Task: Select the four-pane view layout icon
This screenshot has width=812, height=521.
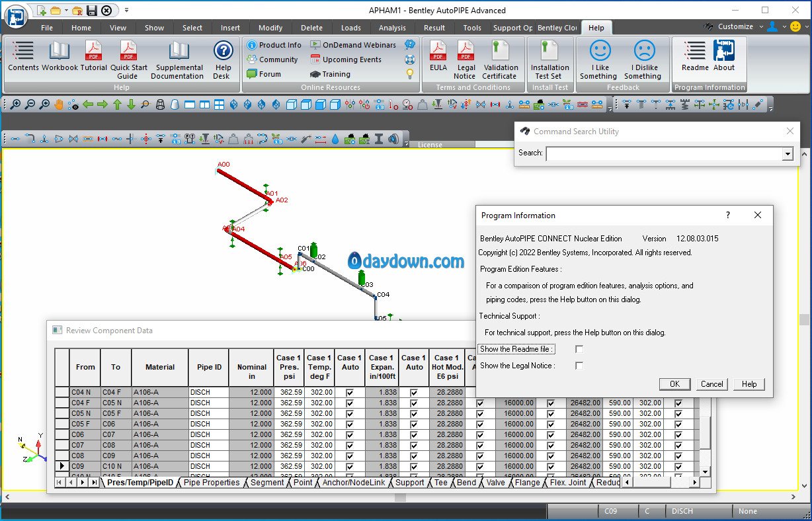Action: click(219, 104)
